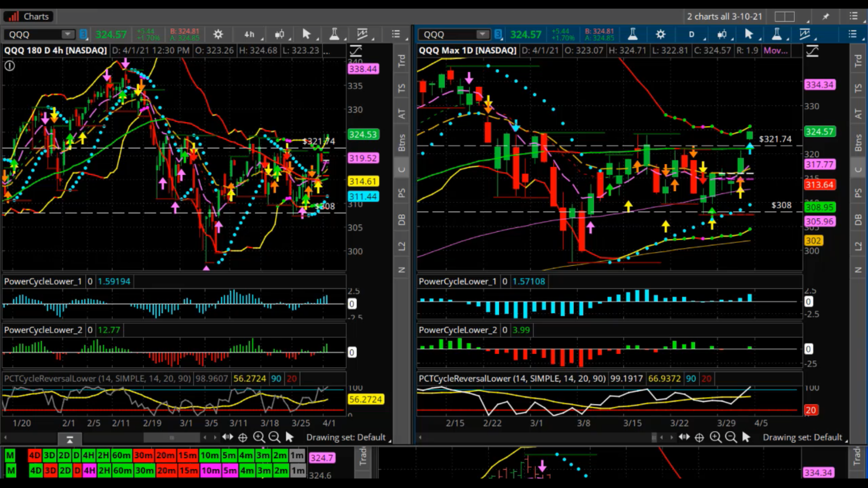Select pointer drawing tool on left chart toolbar
The width and height of the screenshot is (868, 488).
tap(307, 34)
